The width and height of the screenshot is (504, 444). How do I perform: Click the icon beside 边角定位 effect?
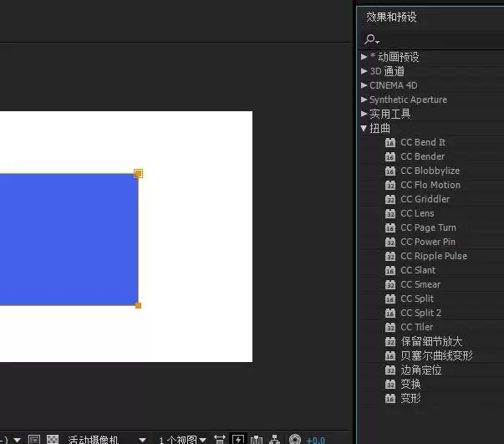[390, 370]
